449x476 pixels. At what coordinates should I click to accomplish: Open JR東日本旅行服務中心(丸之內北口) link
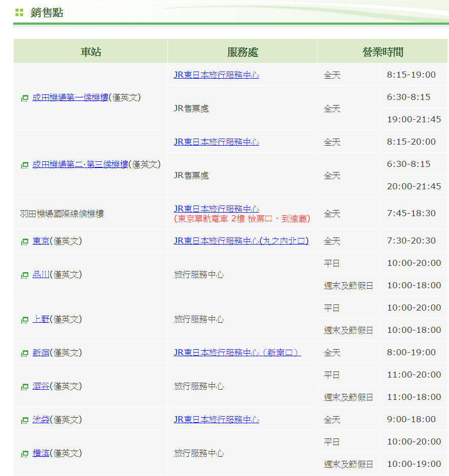tap(241, 241)
